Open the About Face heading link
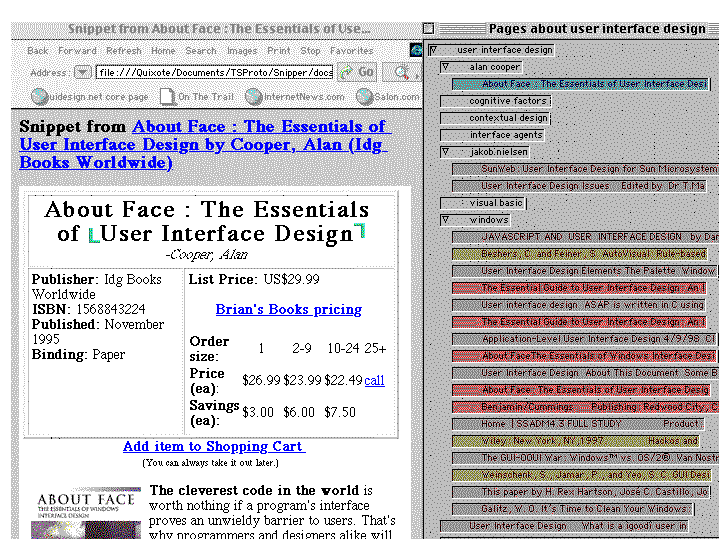Screen dimensions: 719x539 [204, 144]
